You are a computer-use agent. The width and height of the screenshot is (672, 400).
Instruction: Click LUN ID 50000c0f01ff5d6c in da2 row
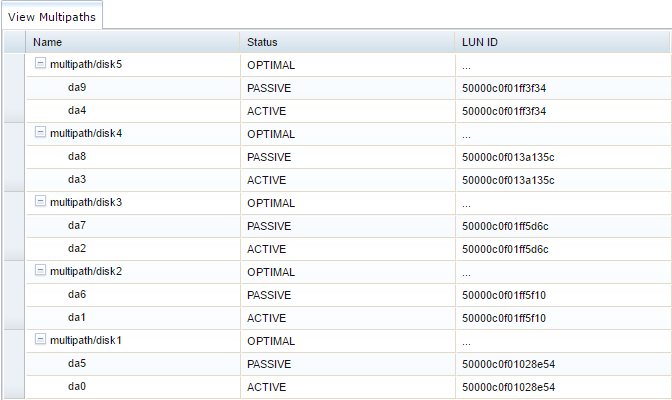pos(505,249)
